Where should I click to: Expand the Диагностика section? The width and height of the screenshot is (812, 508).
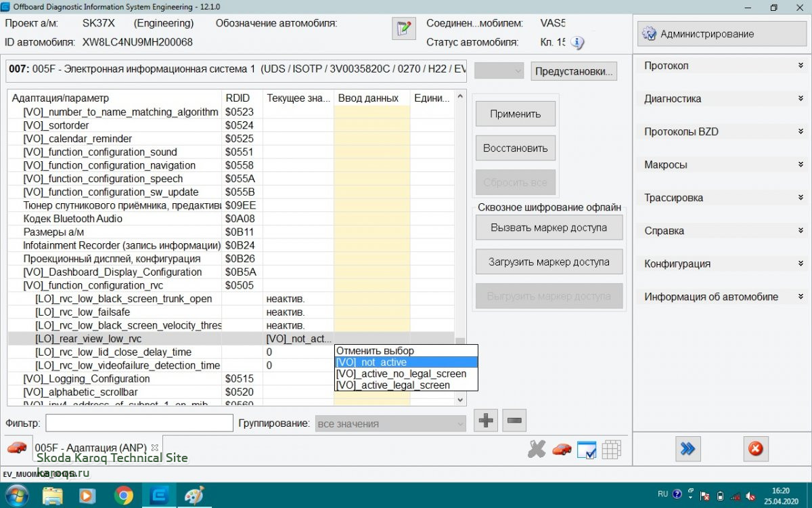tap(722, 99)
